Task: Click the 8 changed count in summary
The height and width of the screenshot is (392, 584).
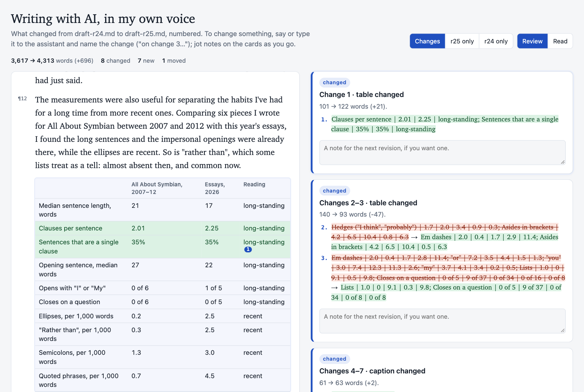Action: [x=115, y=61]
